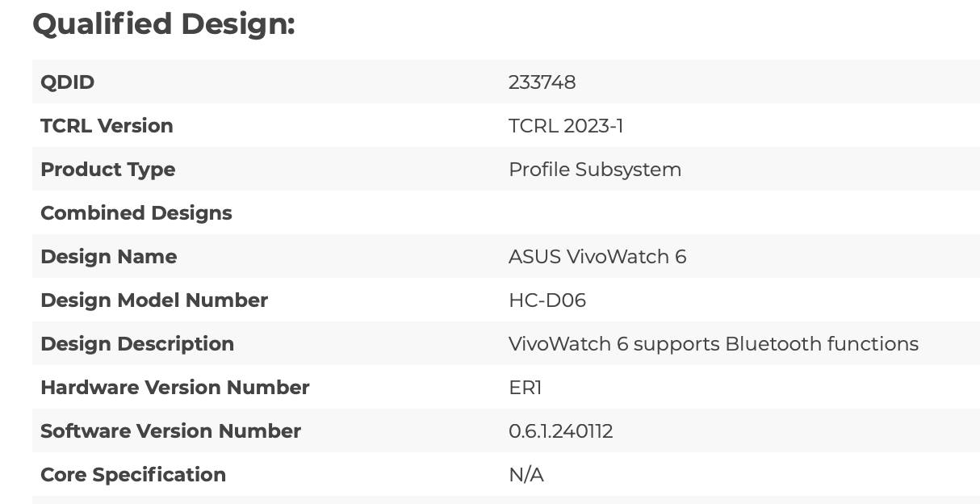This screenshot has width=980, height=504.
Task: Select the 0.6.1.240112 software version value
Action: [561, 431]
